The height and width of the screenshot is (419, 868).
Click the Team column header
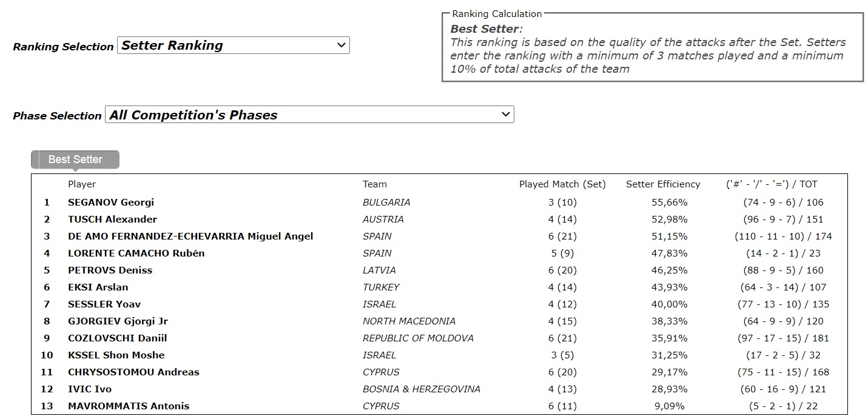pyautogui.click(x=374, y=184)
